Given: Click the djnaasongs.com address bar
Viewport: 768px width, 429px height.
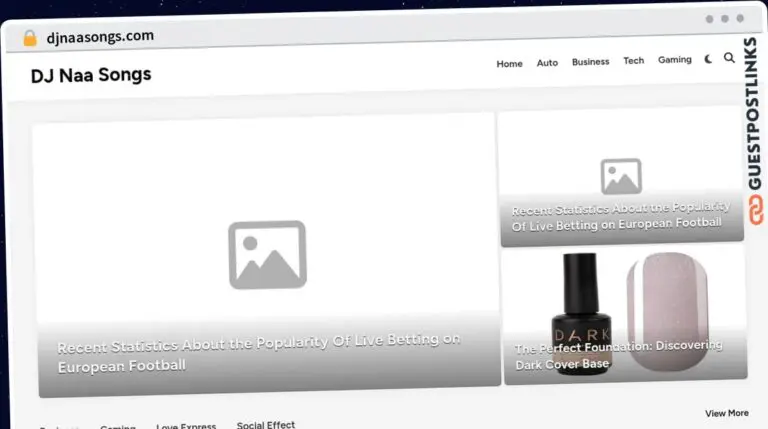Looking at the screenshot, I should [x=100, y=37].
